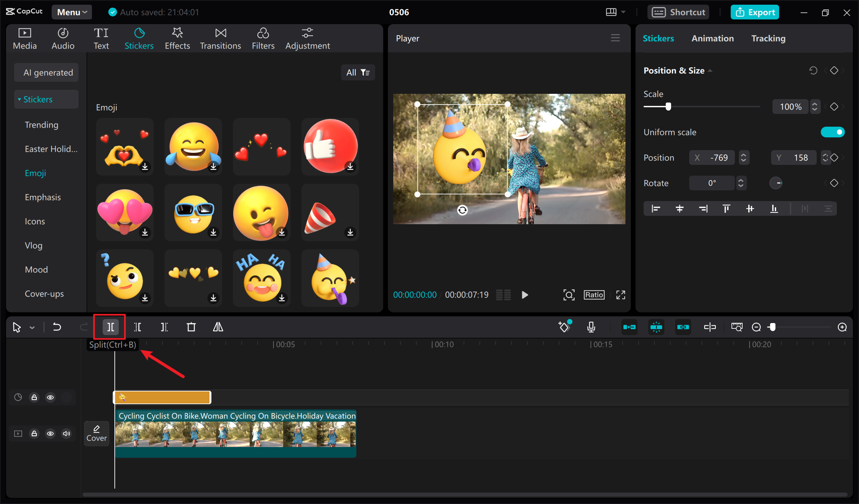Screen dimensions: 859x504
Task: Click the Undo icon above the timeline
Action: [x=57, y=327]
